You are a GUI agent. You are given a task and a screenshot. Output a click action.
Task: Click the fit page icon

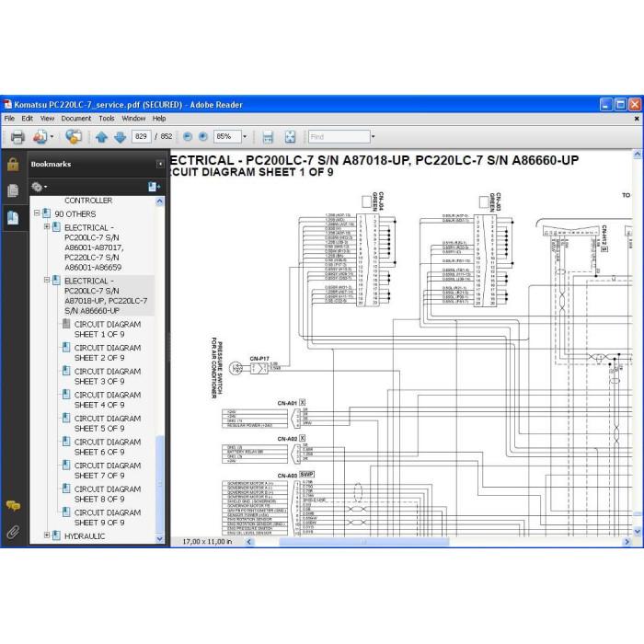click(290, 137)
